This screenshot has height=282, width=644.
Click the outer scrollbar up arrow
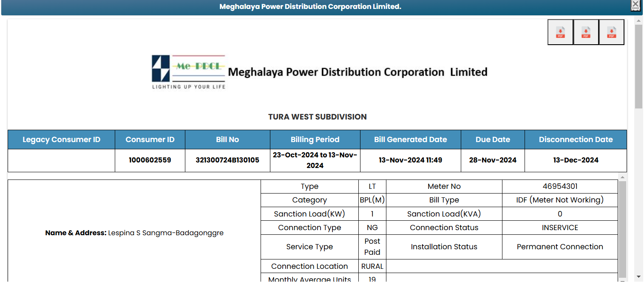tap(638, 20)
